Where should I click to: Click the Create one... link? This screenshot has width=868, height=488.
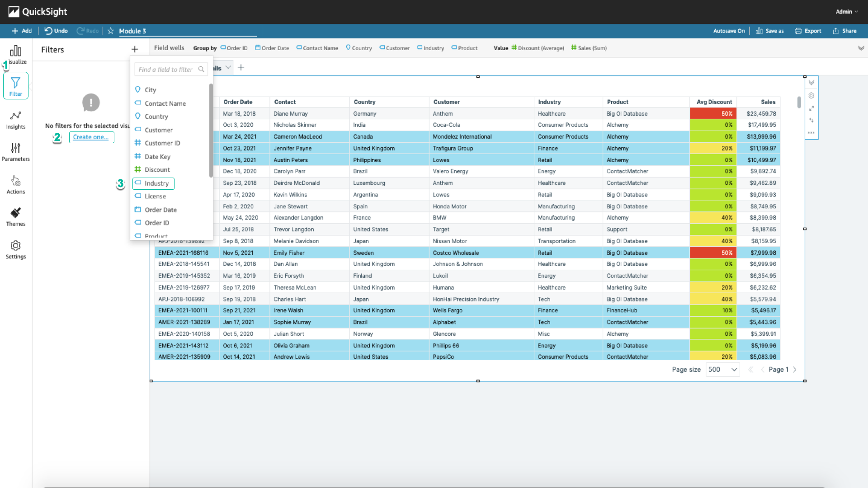point(91,137)
